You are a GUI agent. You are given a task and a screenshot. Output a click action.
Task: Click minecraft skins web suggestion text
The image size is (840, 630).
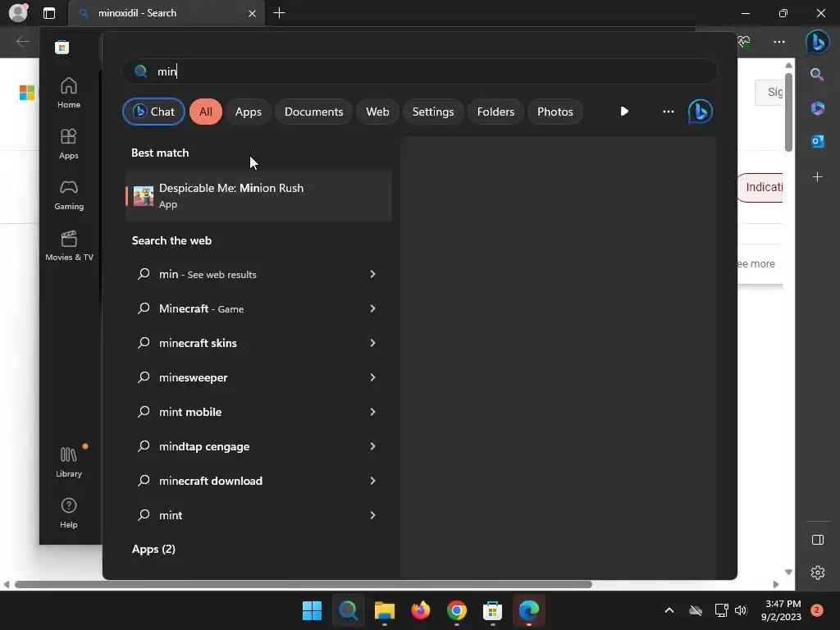point(198,343)
